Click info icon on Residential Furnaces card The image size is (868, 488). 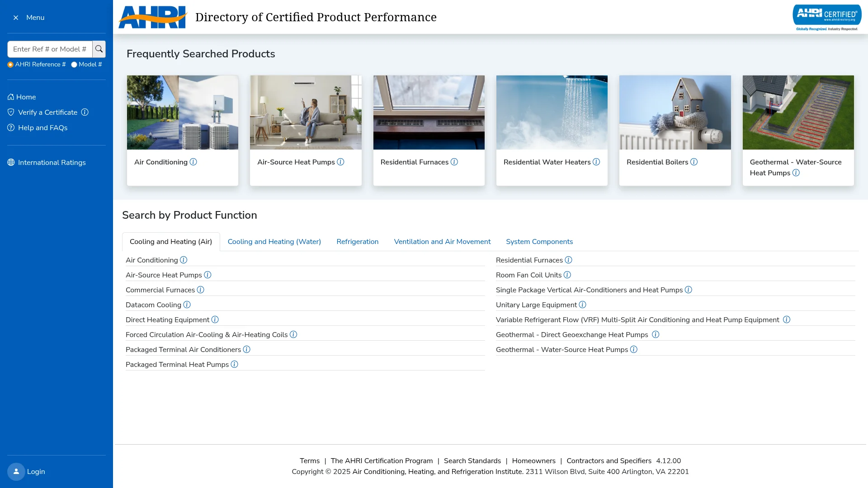[454, 162]
